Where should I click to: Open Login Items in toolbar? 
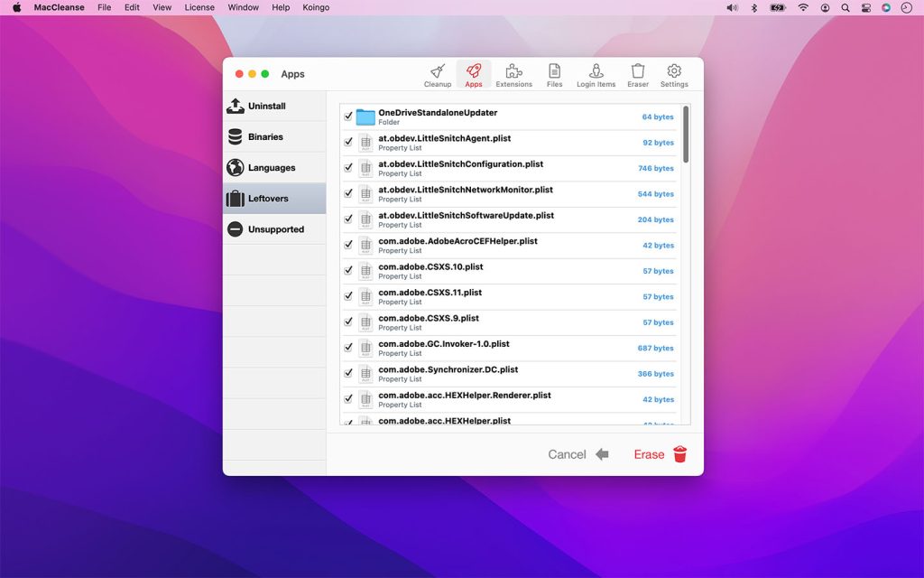(596, 75)
